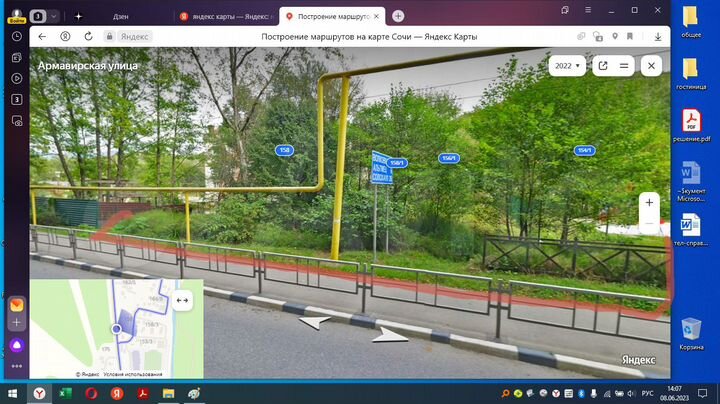Close the street panorama view
The height and width of the screenshot is (404, 720).
tap(651, 65)
